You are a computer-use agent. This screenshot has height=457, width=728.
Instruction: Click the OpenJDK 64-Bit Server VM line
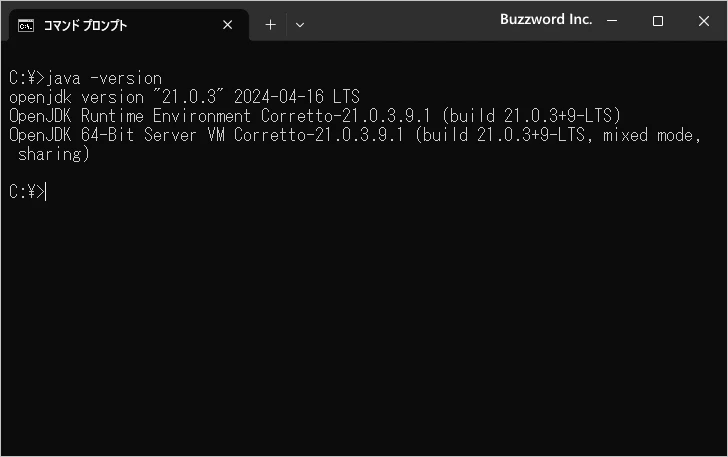355,135
